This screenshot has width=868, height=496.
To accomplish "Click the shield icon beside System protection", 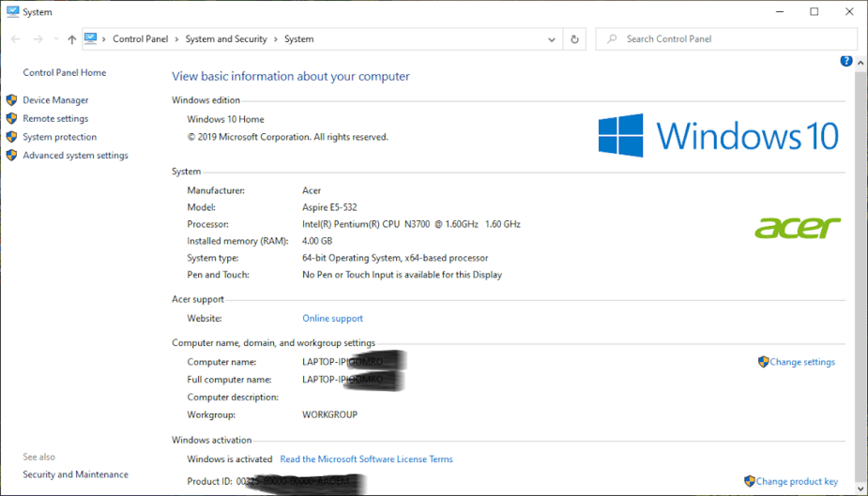I will 12,137.
